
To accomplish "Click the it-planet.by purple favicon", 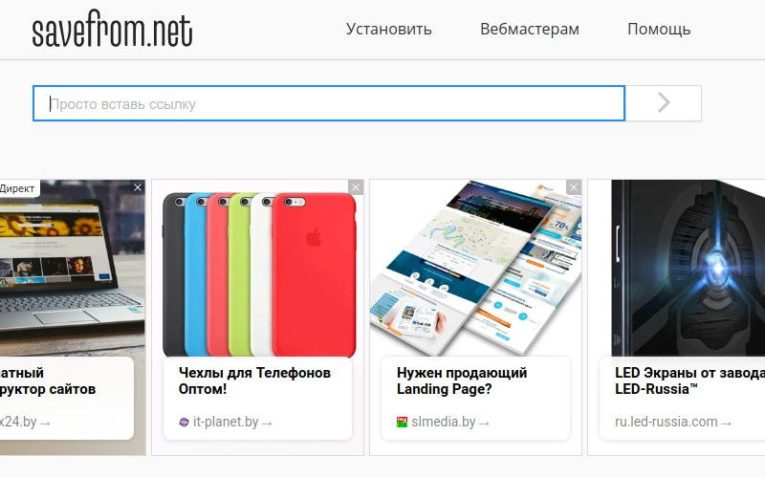I will 184,422.
